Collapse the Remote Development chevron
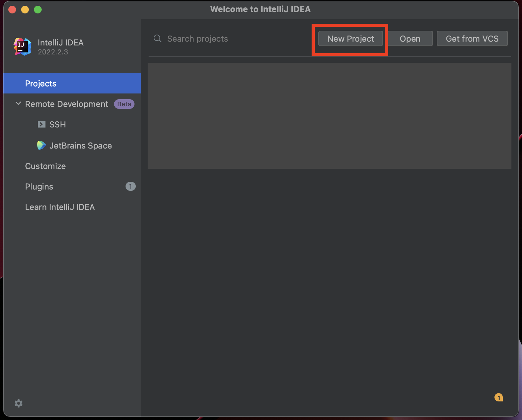The image size is (522, 420). [18, 104]
